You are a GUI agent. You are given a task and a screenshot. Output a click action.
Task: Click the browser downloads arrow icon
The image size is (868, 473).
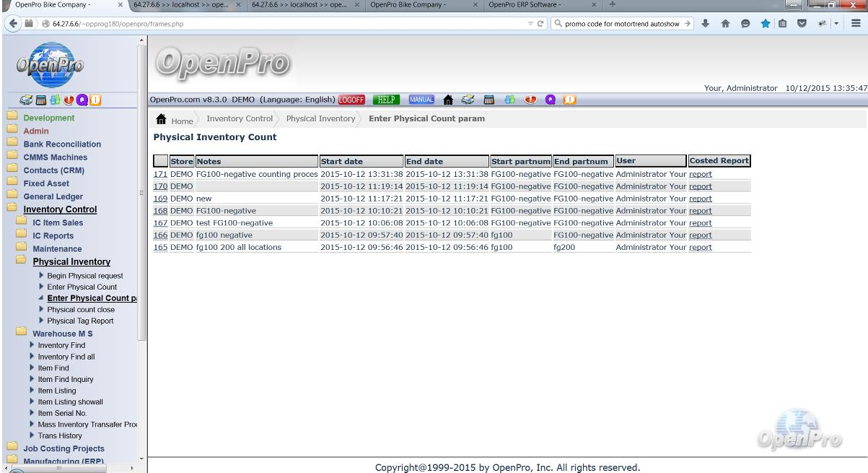pos(707,22)
